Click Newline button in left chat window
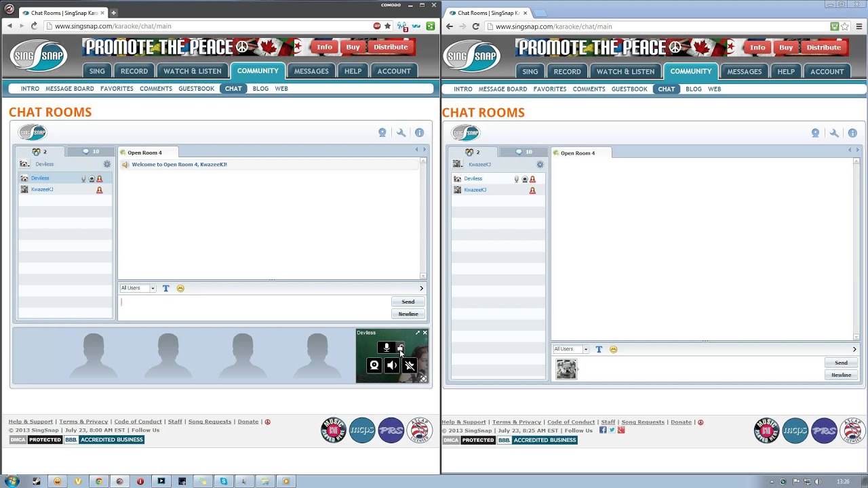868x488 pixels. 408,314
